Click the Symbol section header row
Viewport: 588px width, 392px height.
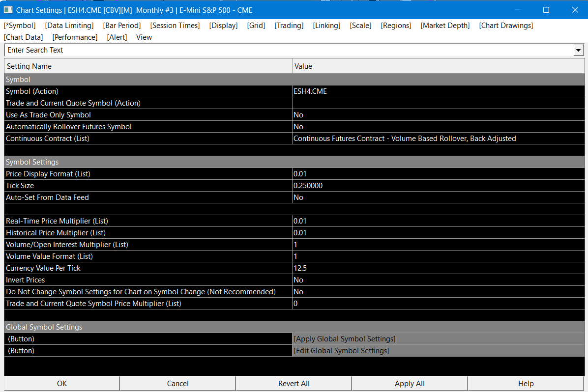(294, 80)
